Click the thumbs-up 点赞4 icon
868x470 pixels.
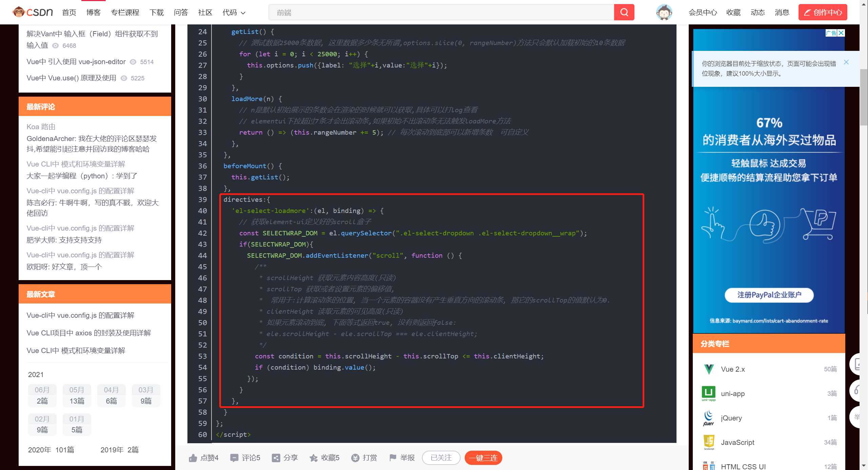coord(193,458)
